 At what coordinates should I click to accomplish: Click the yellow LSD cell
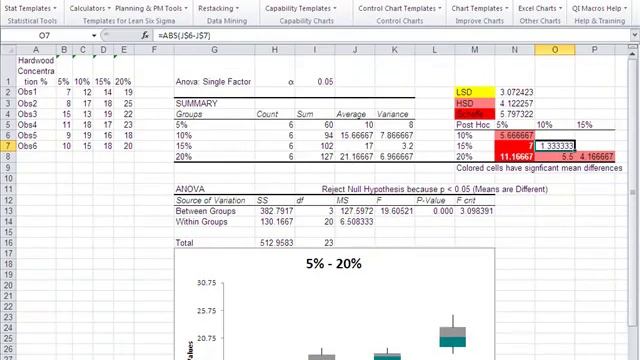click(475, 92)
